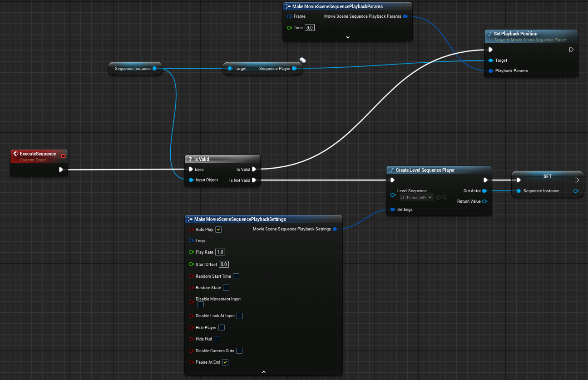The height and width of the screenshot is (380, 588).
Task: Enable the Hide Hud checkbox
Action: (x=217, y=339)
